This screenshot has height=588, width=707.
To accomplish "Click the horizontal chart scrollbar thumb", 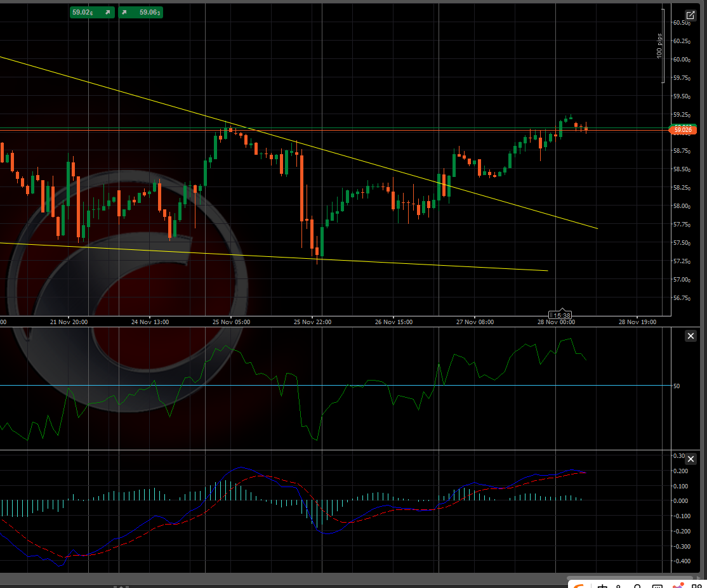I will tap(630, 578).
